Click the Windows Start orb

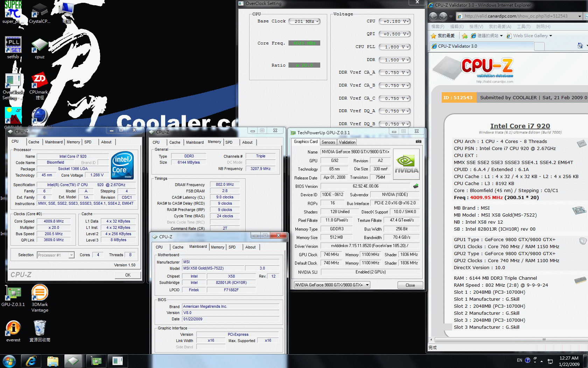click(9, 361)
